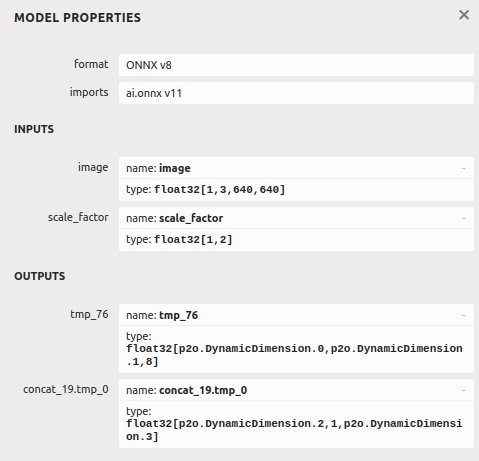Click the scale_factor label on the left
This screenshot has width=479, height=461.
pyautogui.click(x=78, y=217)
